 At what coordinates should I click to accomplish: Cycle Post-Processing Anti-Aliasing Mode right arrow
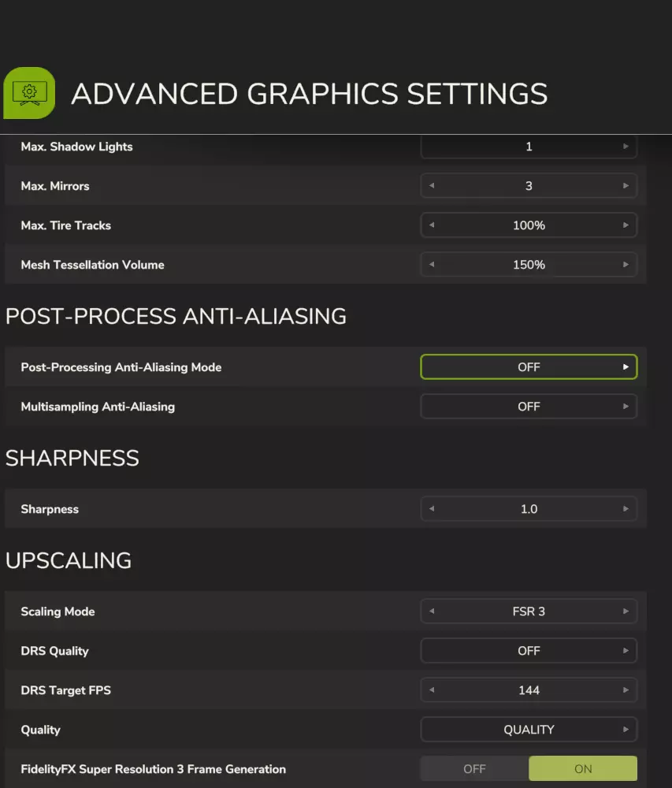pos(626,367)
